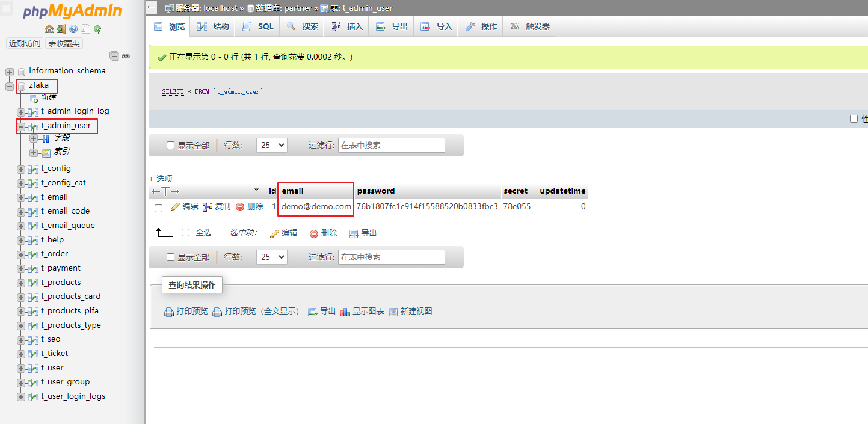Image resolution: width=868 pixels, height=424 pixels.
Task: Open the t_order table in the tree
Action: point(54,254)
